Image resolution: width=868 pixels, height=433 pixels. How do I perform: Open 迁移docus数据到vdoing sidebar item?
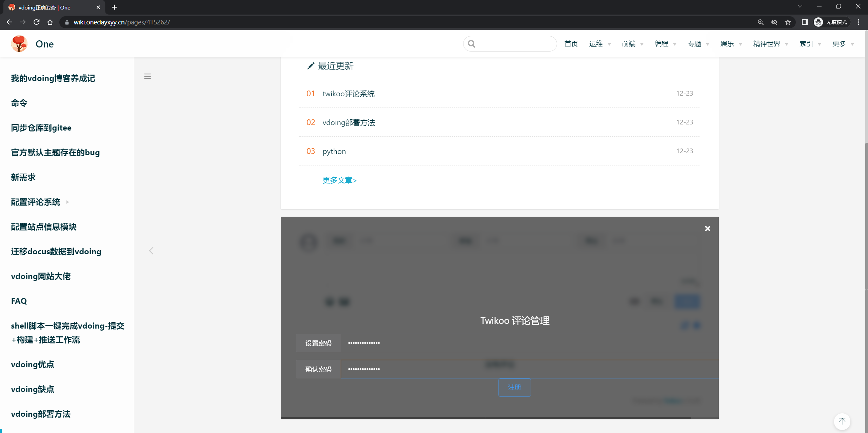click(56, 252)
